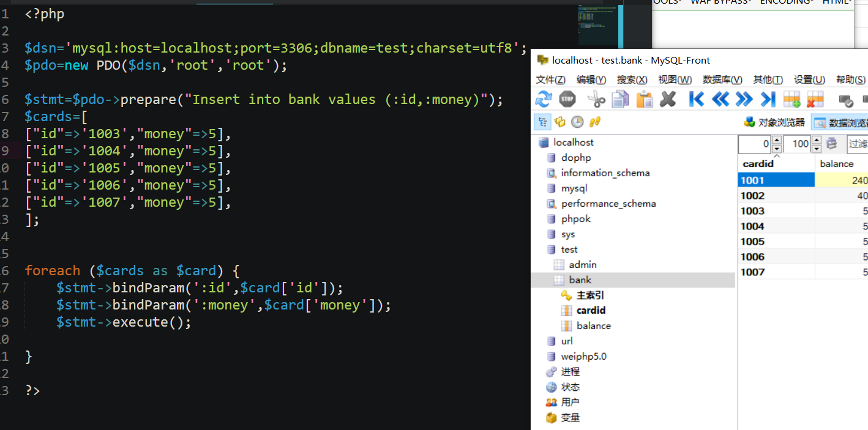Increase the offset value with up arrow

[777, 140]
